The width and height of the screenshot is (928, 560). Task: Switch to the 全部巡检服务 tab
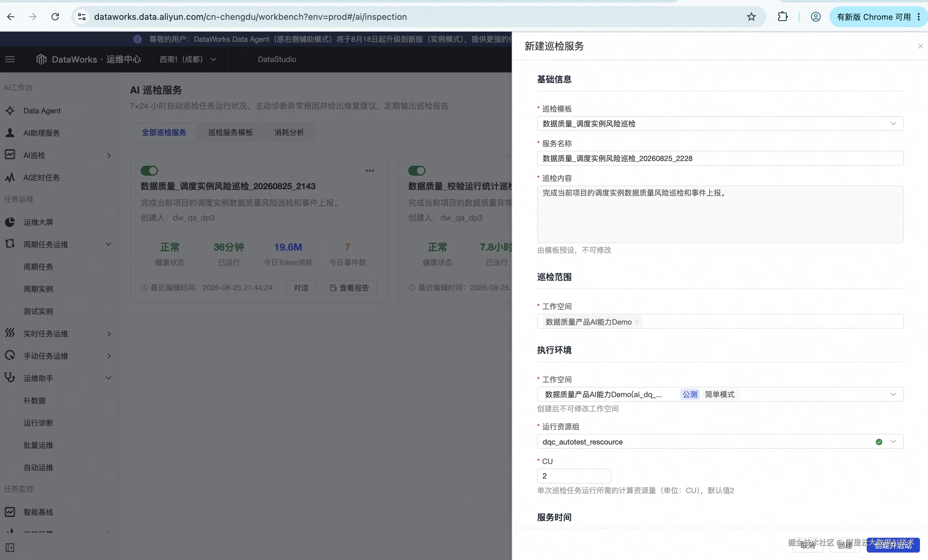(x=164, y=132)
